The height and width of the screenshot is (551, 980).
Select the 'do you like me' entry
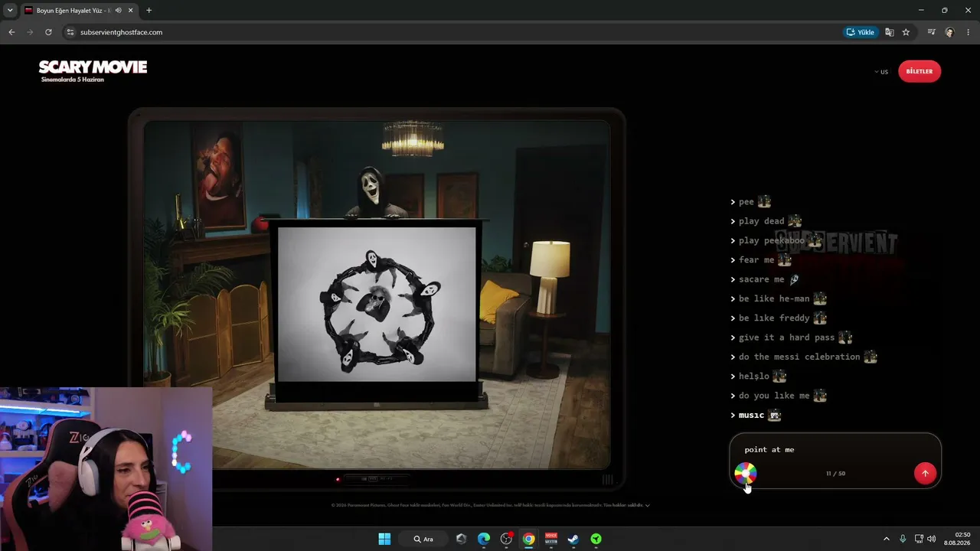[x=779, y=396]
